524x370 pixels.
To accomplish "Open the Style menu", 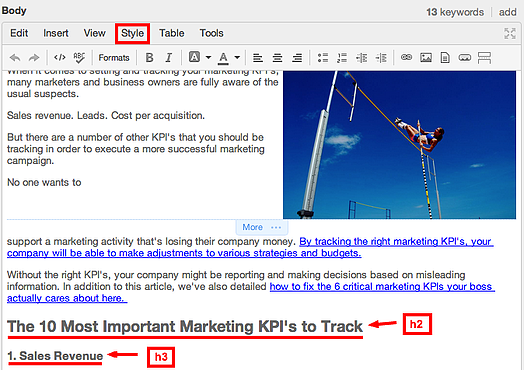I will 132,33.
